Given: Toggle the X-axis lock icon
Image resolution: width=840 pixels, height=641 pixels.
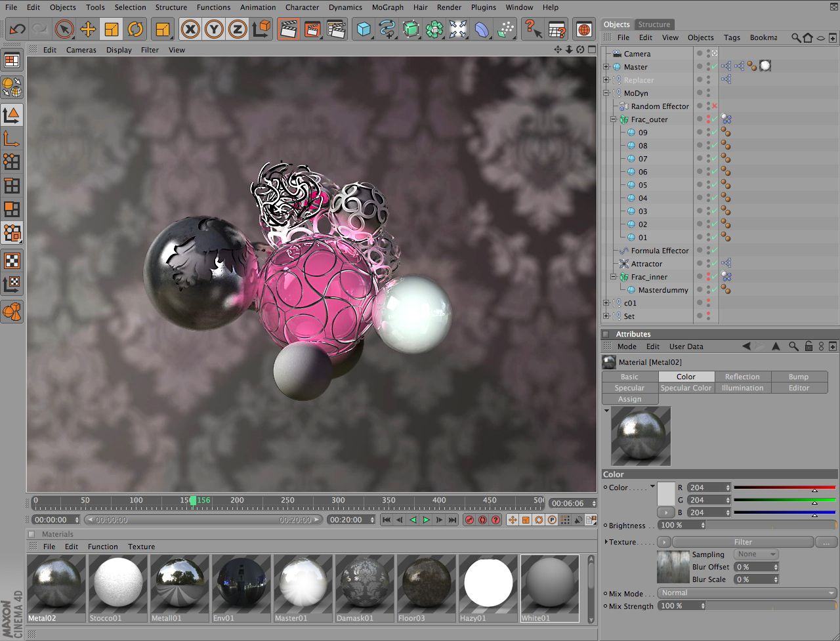Looking at the screenshot, I should [x=190, y=29].
